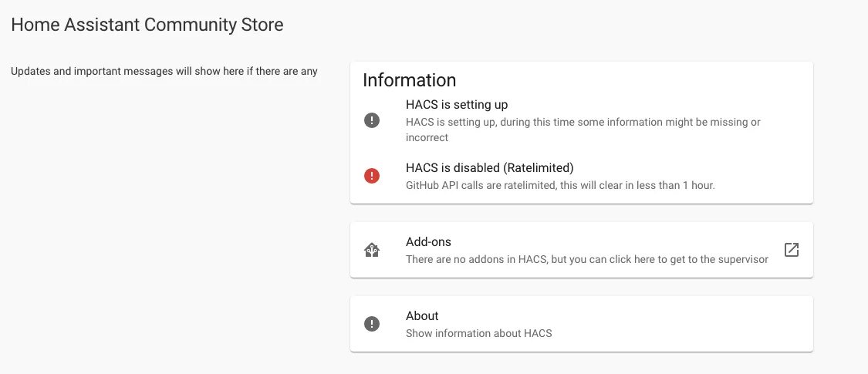Click the About info icon

pos(372,324)
